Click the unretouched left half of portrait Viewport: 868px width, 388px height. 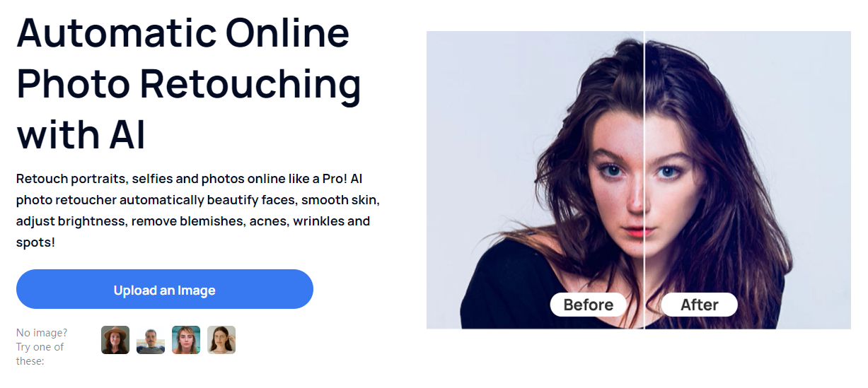tap(535, 180)
